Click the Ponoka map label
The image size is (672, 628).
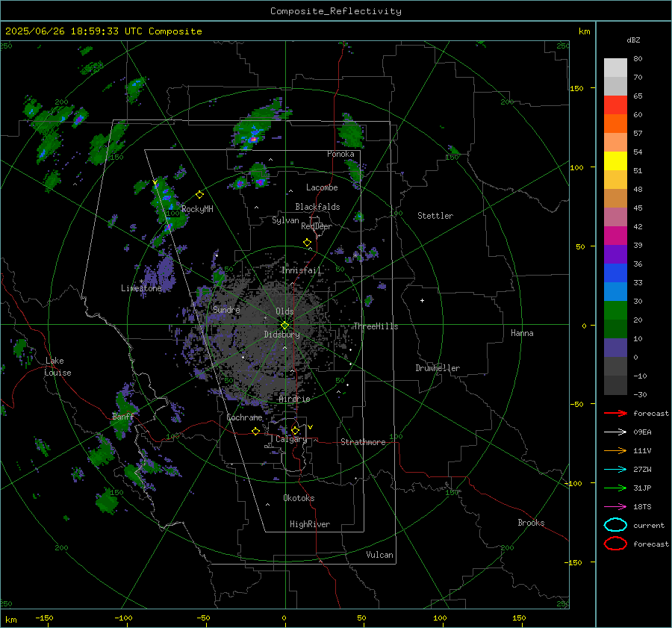click(340, 154)
